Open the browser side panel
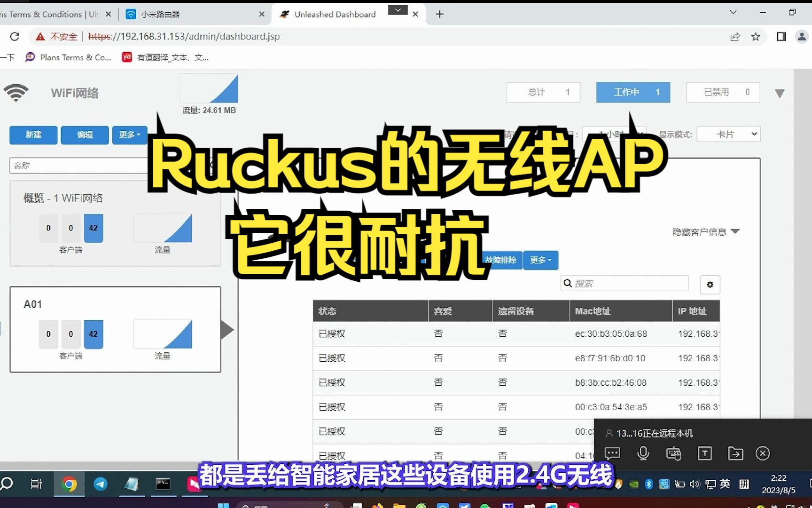The image size is (812, 508). [781, 37]
